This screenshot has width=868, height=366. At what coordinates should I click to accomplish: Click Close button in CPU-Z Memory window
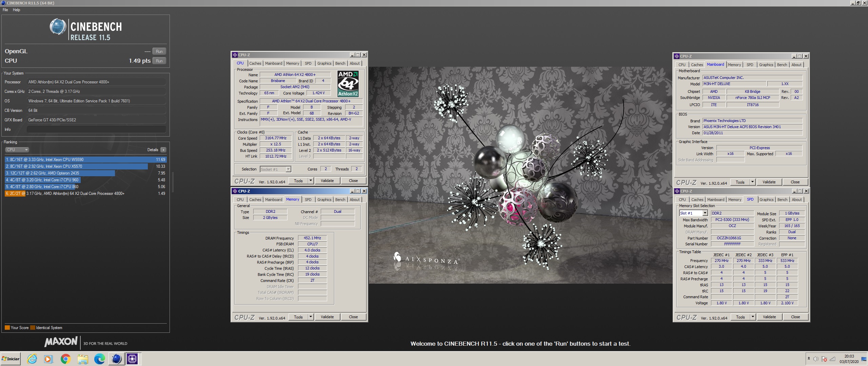tap(353, 317)
